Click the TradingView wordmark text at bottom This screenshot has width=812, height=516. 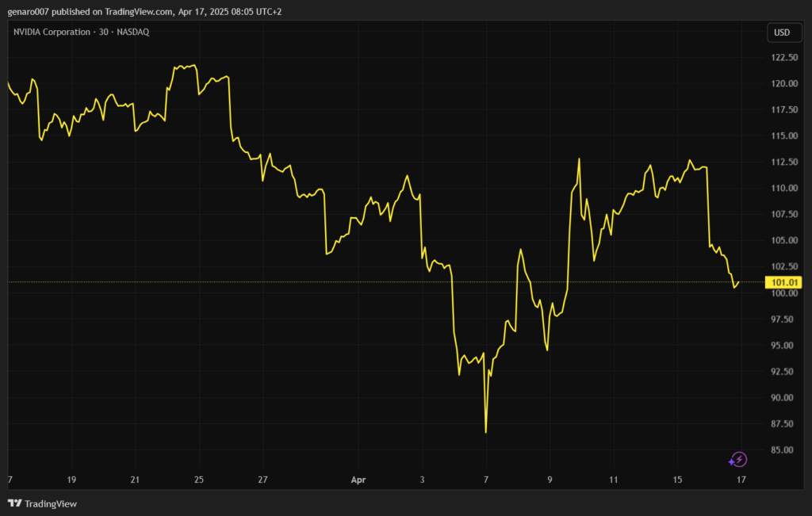click(51, 503)
